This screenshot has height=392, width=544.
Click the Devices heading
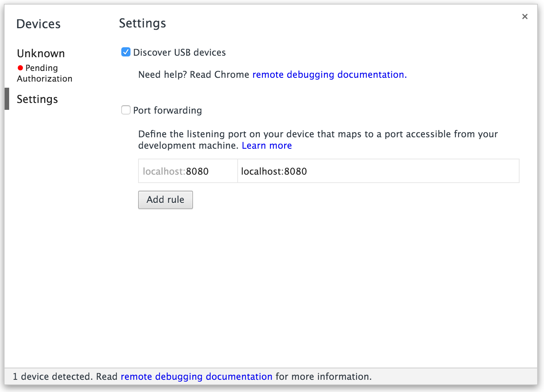39,24
